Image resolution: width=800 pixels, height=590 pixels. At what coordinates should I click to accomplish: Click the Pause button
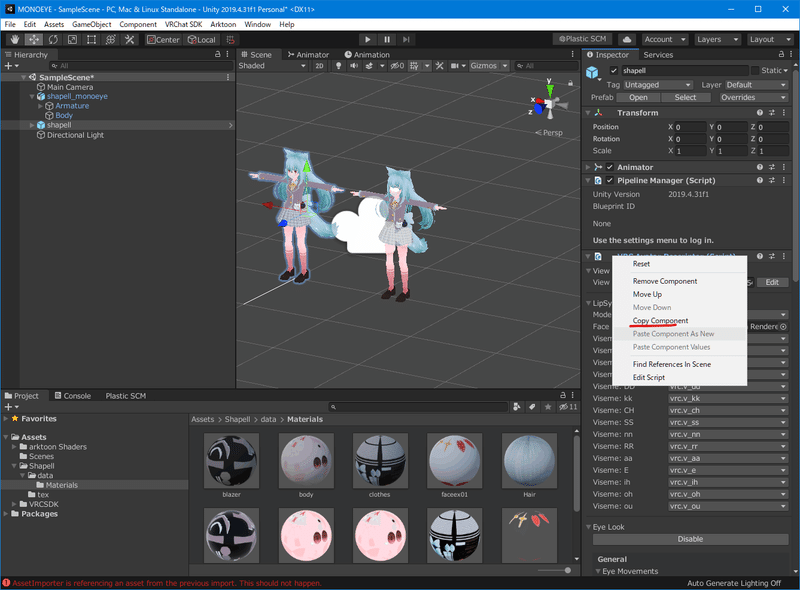click(x=387, y=39)
